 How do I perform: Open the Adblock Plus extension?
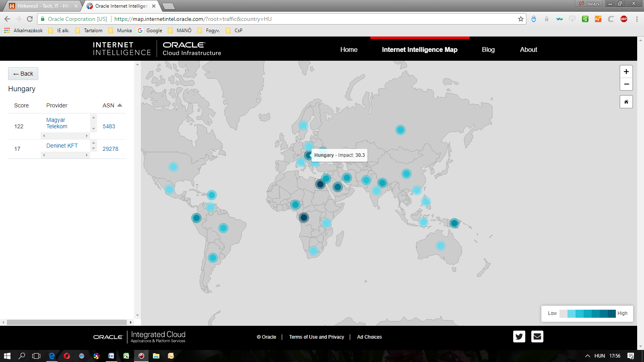tap(624, 19)
